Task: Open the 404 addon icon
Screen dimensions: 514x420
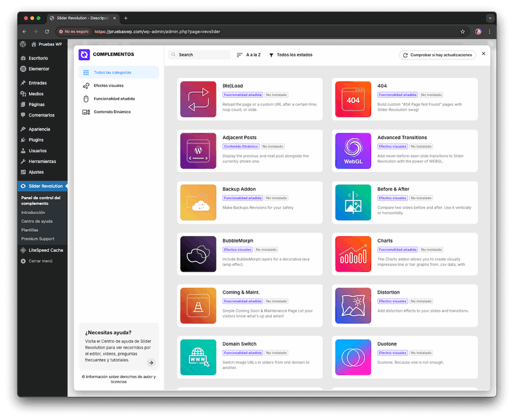Action: (353, 99)
